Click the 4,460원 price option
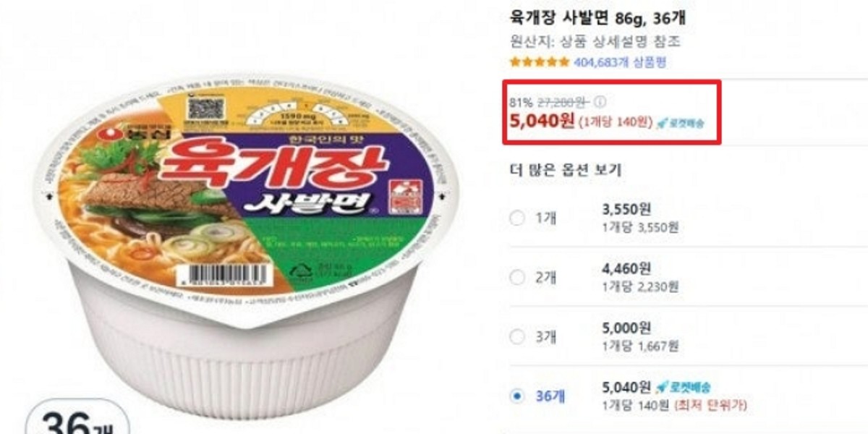 coord(626,270)
